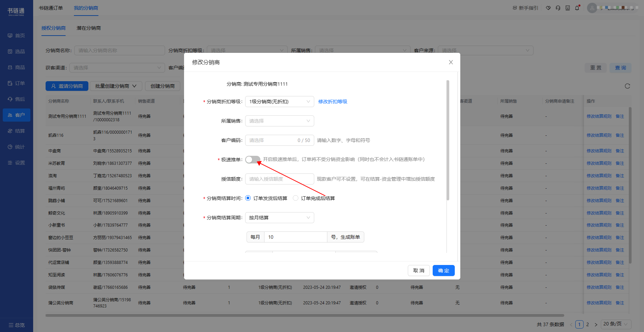644x332 pixels.
Task: Open customer service headset icon
Action: [558, 8]
